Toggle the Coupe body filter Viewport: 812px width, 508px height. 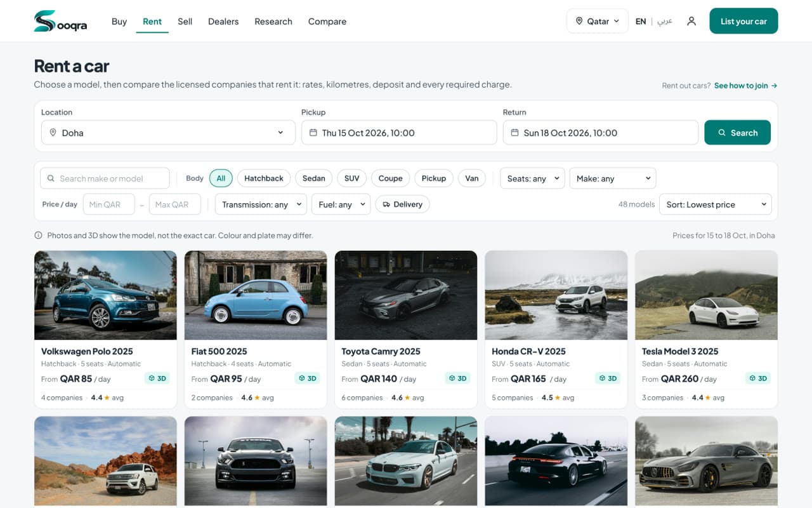391,178
